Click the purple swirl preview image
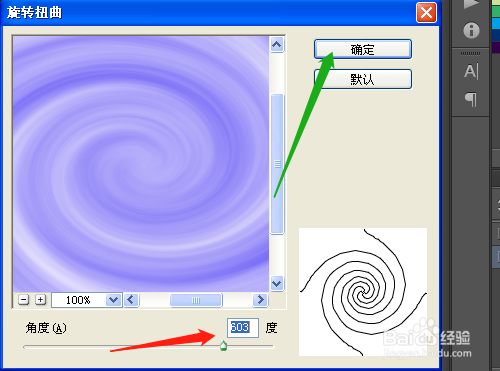The width and height of the screenshot is (500, 371). click(141, 164)
